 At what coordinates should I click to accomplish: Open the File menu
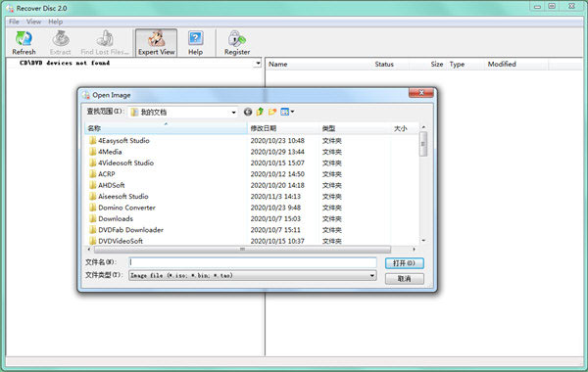click(14, 22)
